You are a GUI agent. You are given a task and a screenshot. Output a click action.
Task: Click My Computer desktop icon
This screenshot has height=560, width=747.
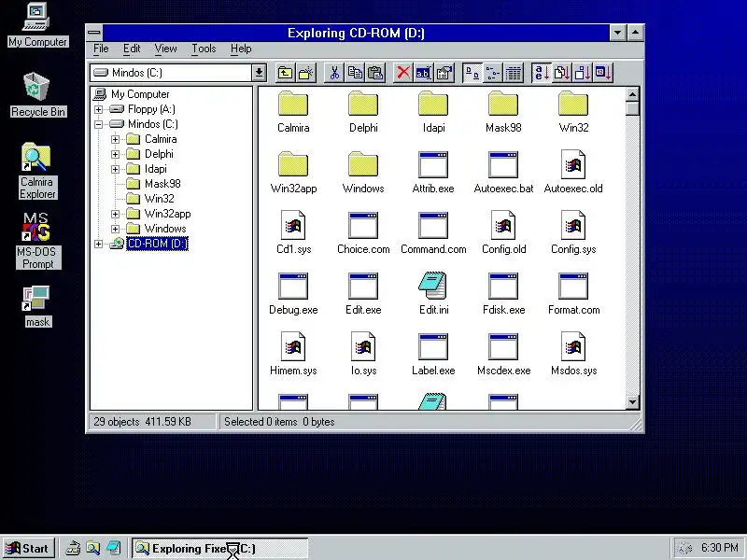(x=37, y=25)
